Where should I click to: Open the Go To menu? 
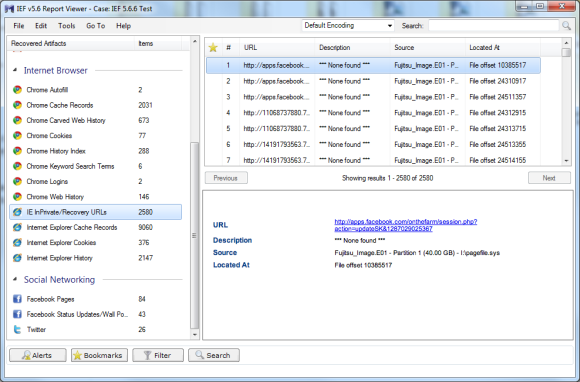click(95, 26)
